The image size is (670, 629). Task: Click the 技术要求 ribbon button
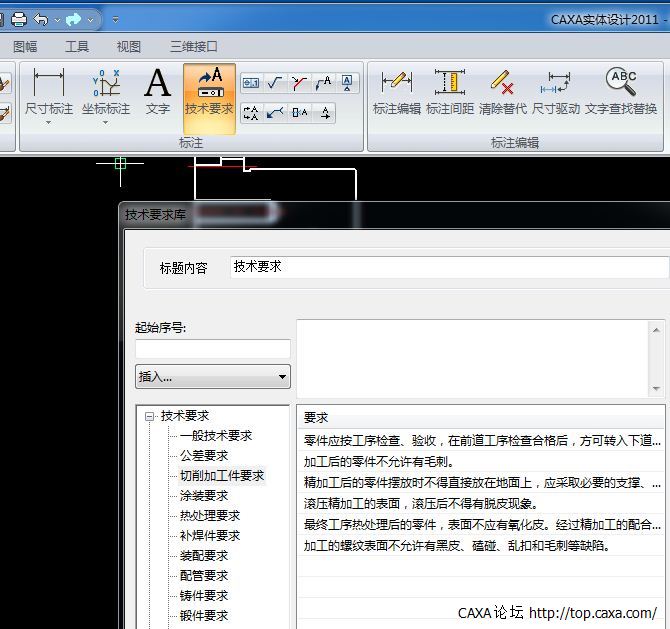pos(209,99)
